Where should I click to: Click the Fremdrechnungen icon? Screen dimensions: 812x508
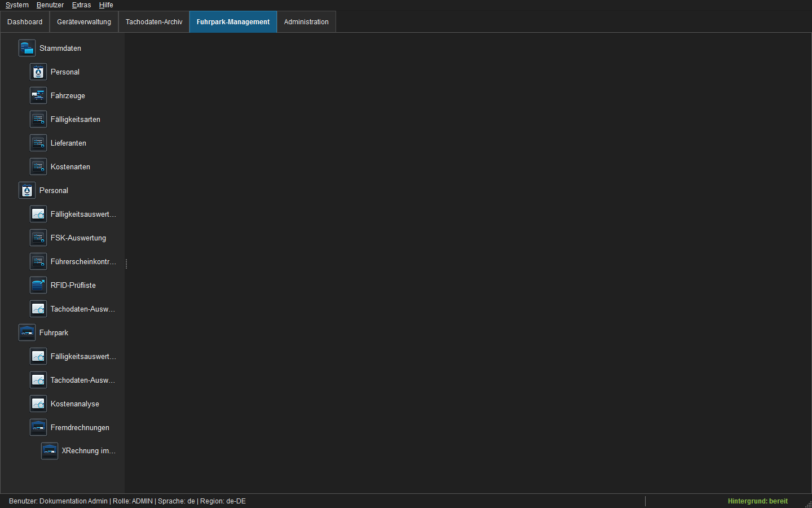[x=38, y=427]
